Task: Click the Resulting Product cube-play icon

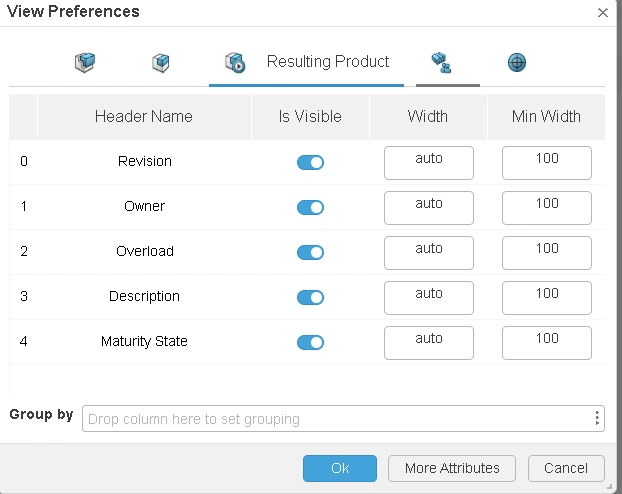Action: 235,63
